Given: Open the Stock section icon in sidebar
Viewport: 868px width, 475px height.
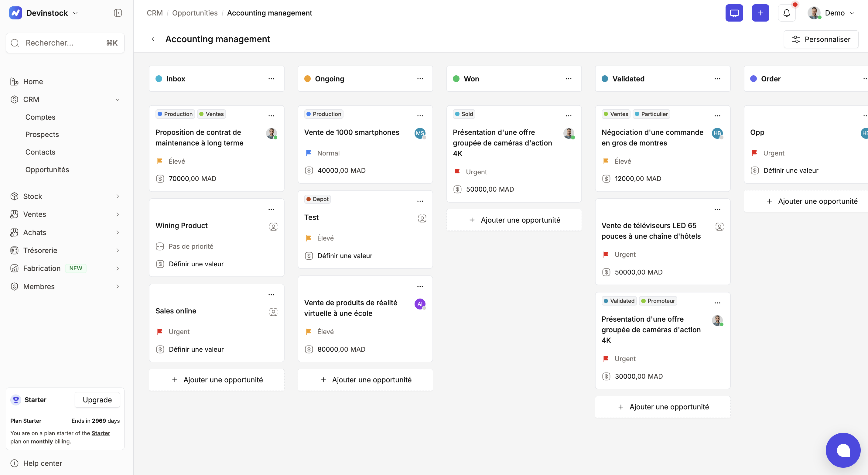Looking at the screenshot, I should pos(15,196).
